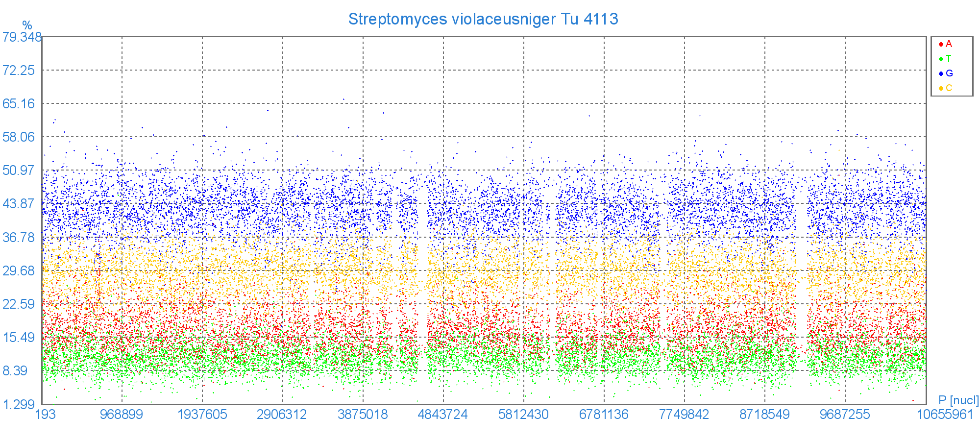
Task: Click the x-axis value 5812430
Action: point(524,415)
